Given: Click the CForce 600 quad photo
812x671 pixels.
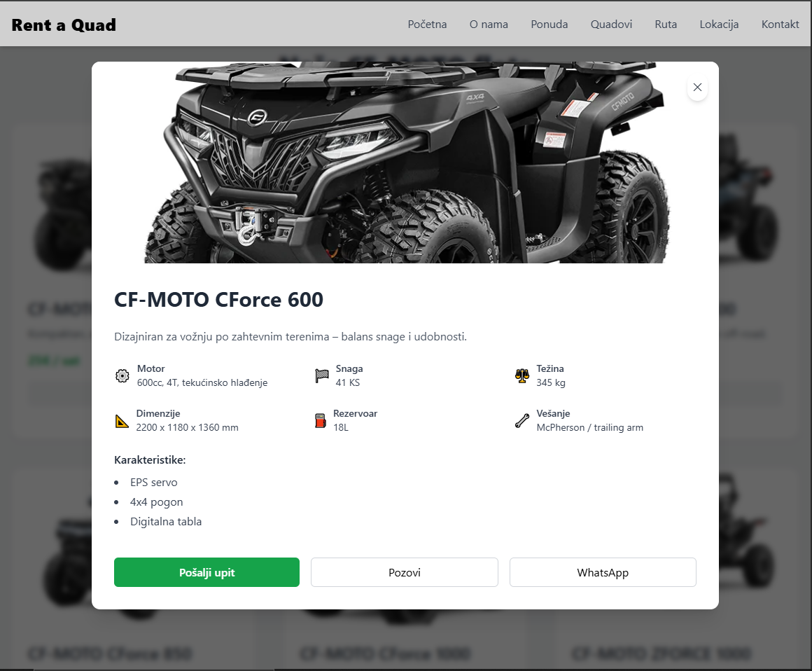Looking at the screenshot, I should (x=405, y=162).
